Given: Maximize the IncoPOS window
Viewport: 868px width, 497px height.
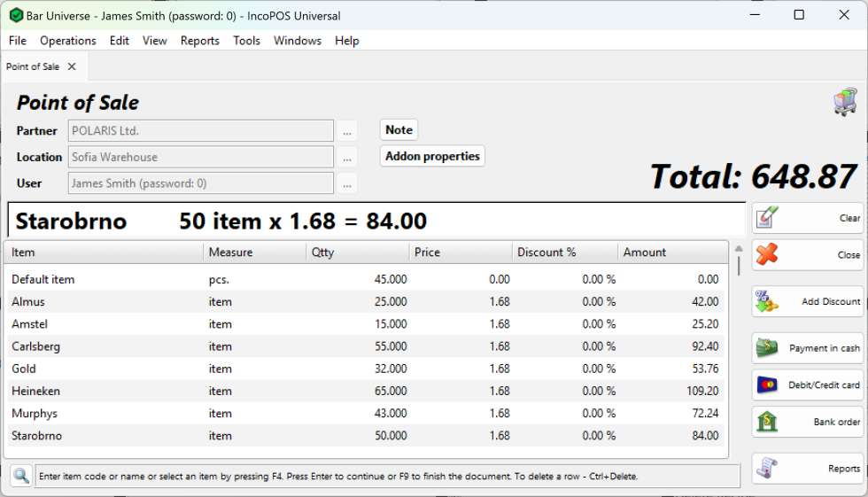Looking at the screenshot, I should tap(799, 15).
